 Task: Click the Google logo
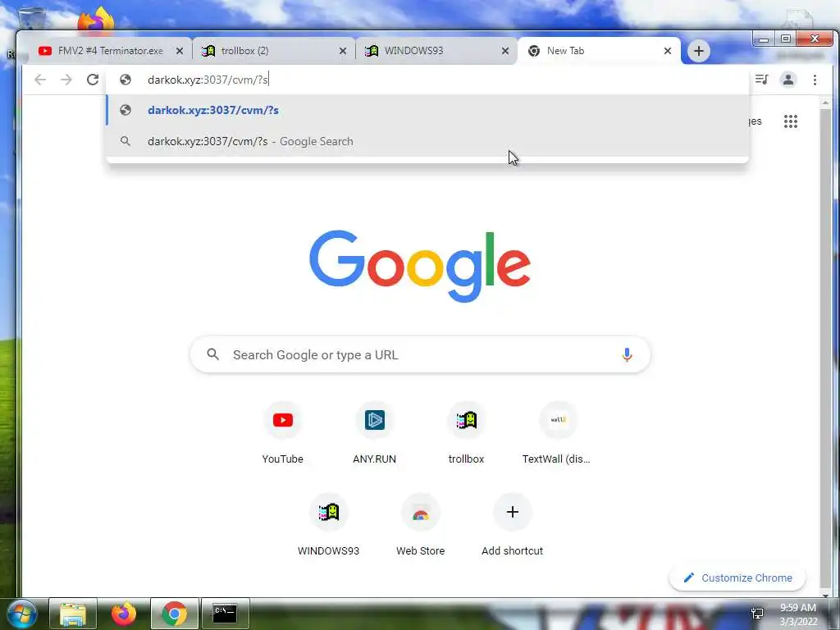tap(420, 267)
